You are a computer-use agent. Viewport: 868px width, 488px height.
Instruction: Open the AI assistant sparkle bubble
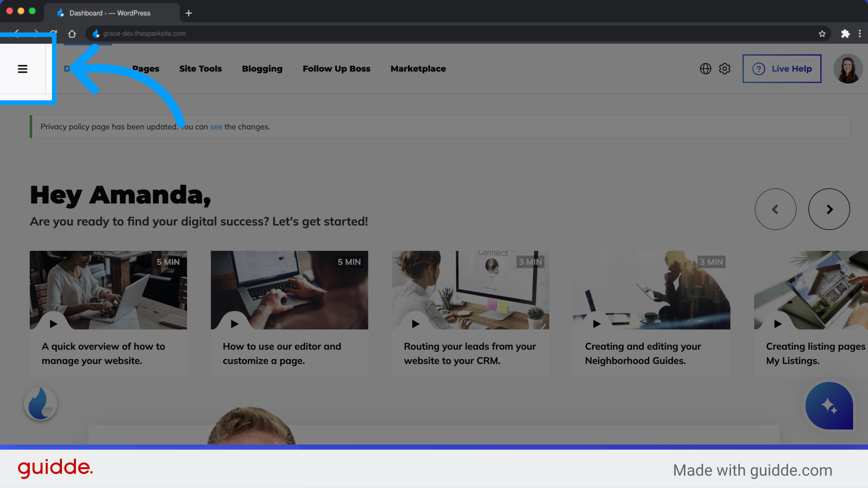pos(829,406)
